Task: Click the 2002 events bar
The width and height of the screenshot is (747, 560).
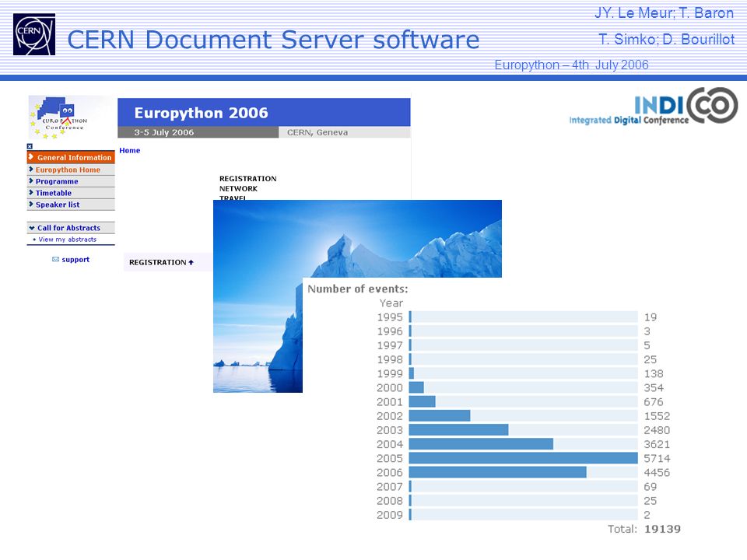Action: pyautogui.click(x=439, y=415)
